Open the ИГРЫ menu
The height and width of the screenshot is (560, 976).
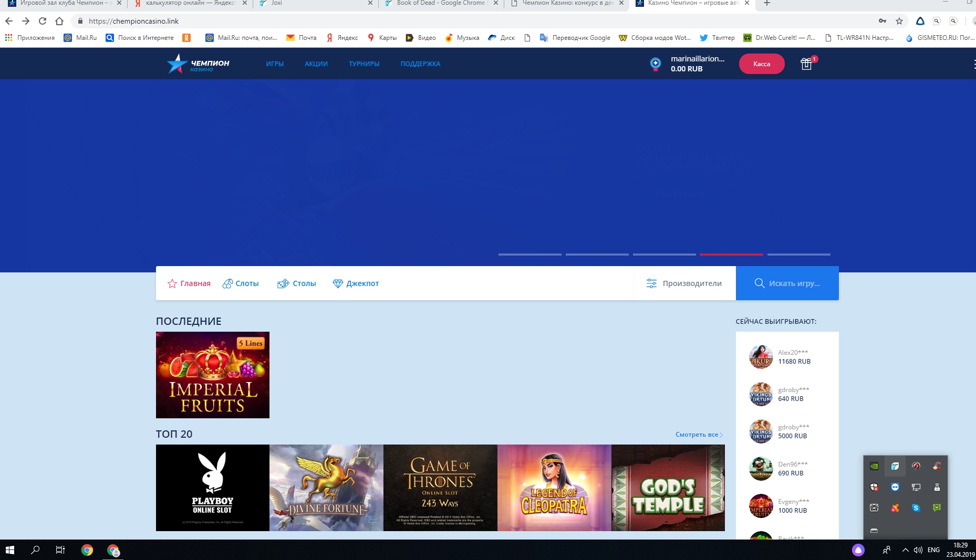[x=275, y=64]
